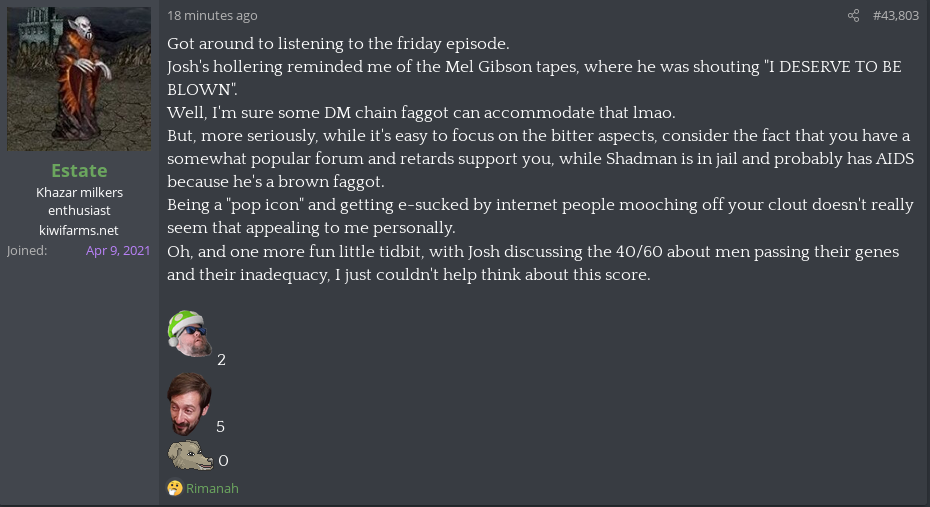The image size is (930, 507).
Task: Click the gray dog head emoticon
Action: pos(190,455)
